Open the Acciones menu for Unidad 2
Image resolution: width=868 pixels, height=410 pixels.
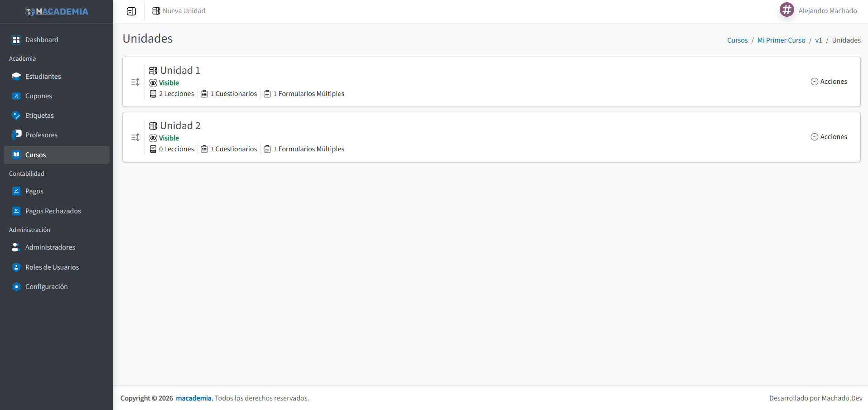click(829, 137)
